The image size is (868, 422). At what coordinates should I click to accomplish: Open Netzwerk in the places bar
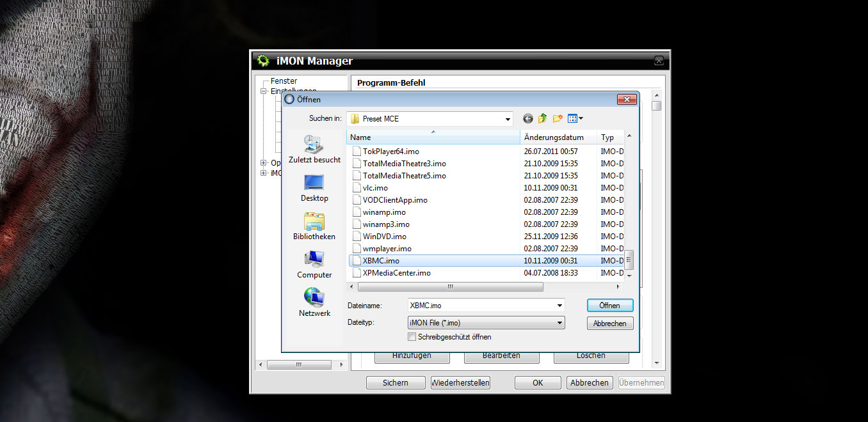coord(314,303)
